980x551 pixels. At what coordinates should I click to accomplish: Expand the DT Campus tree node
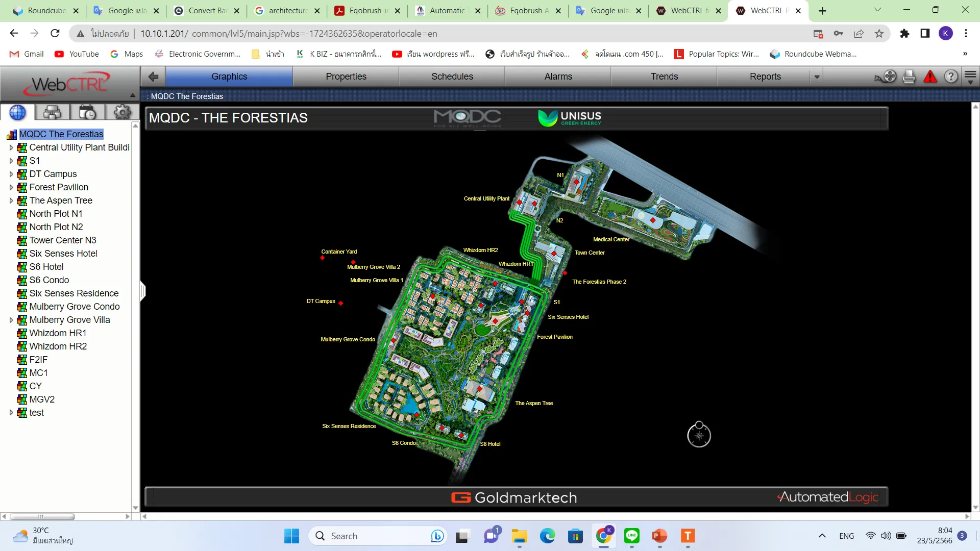[11, 174]
